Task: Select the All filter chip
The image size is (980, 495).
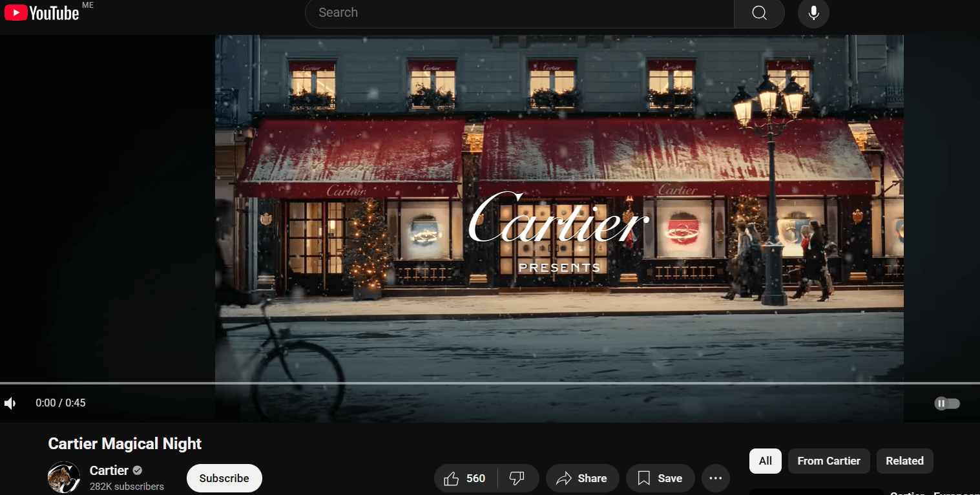Action: tap(765, 461)
